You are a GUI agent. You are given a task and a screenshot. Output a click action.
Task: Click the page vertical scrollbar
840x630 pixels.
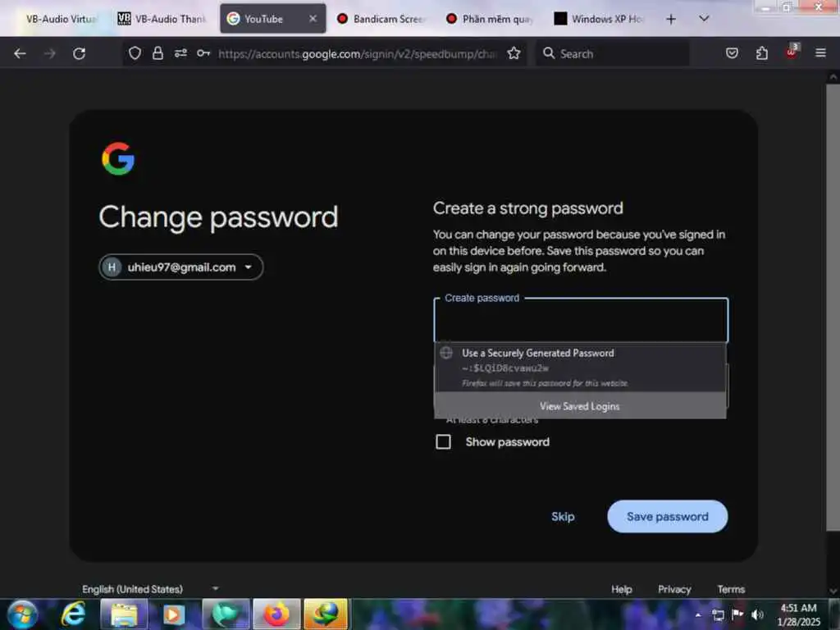coord(833,307)
